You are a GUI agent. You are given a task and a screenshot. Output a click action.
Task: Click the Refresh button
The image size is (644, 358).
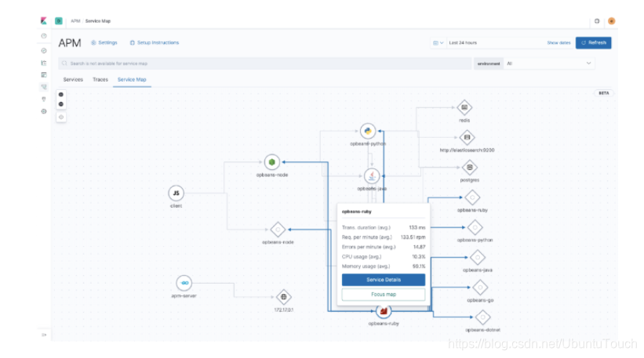(x=594, y=42)
